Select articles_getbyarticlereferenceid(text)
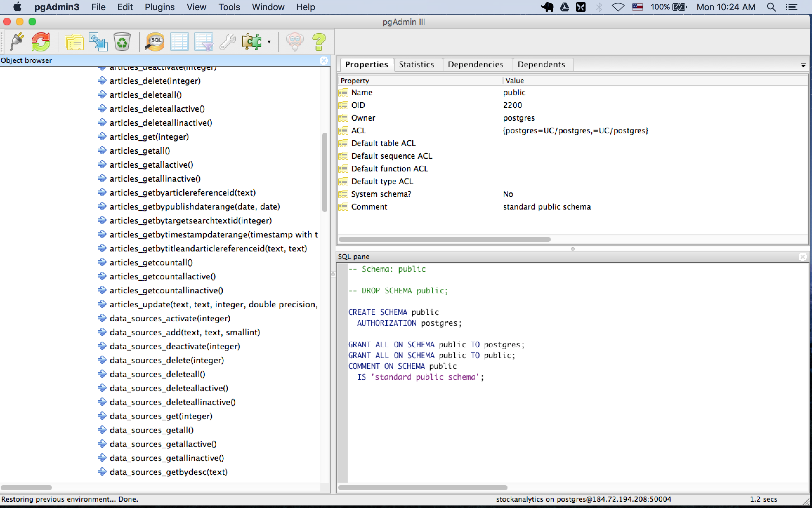 (x=182, y=192)
